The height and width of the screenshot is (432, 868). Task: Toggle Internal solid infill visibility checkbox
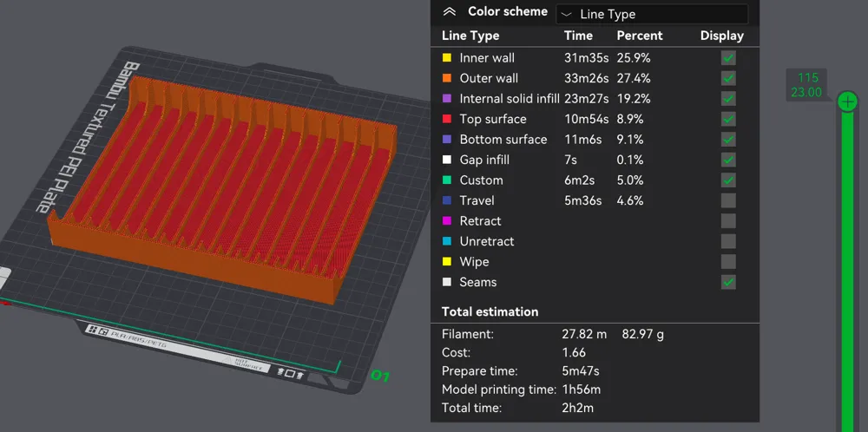point(728,99)
